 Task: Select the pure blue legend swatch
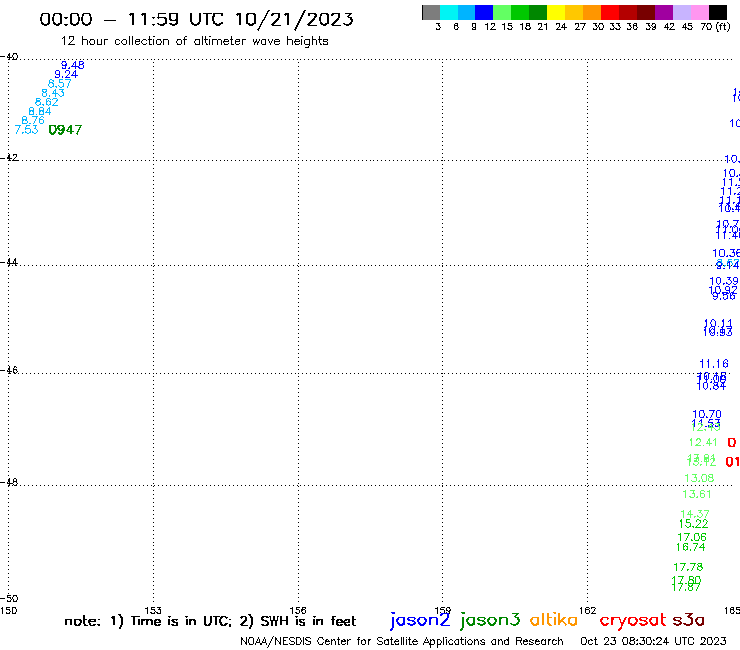pos(484,12)
